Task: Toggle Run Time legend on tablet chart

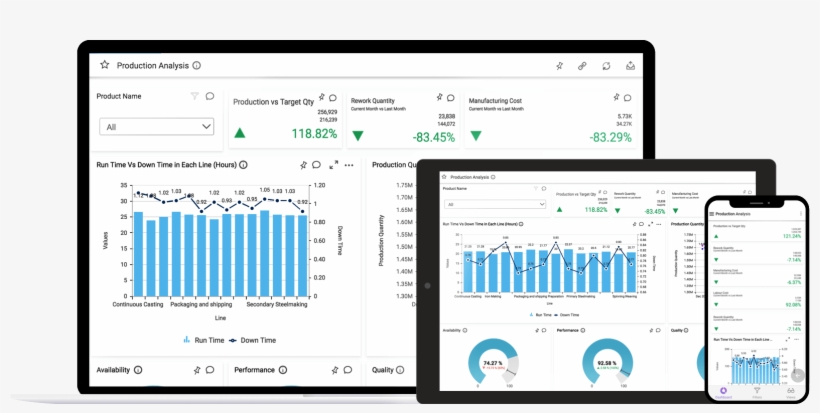Action: 541,315
